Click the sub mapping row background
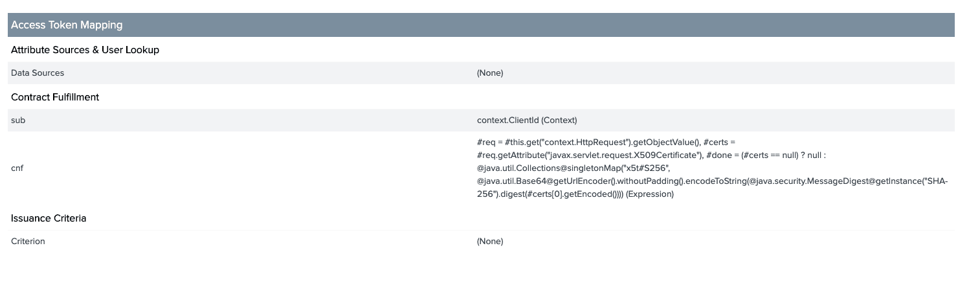Viewport: 980px width, 283px height. pyautogui.click(x=481, y=120)
